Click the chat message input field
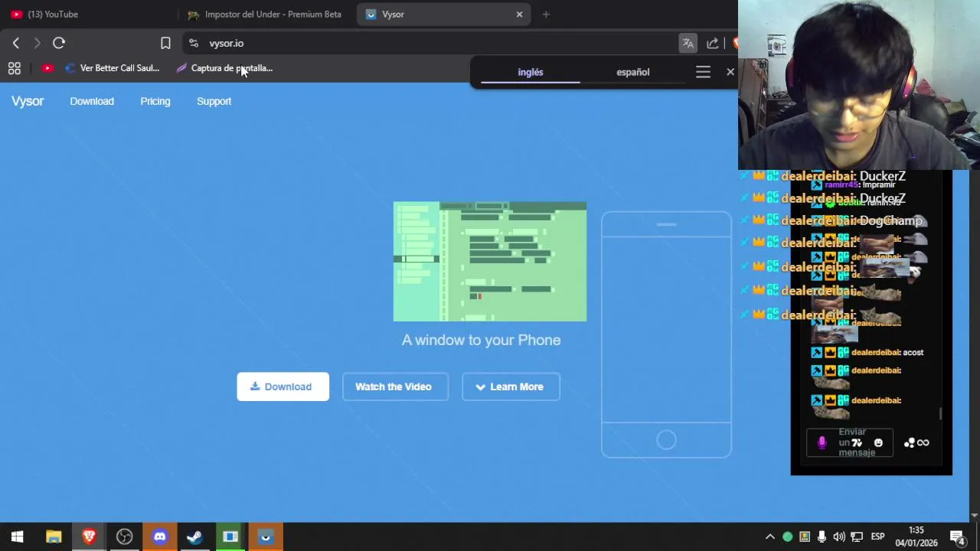Image resolution: width=980 pixels, height=551 pixels. click(x=850, y=442)
